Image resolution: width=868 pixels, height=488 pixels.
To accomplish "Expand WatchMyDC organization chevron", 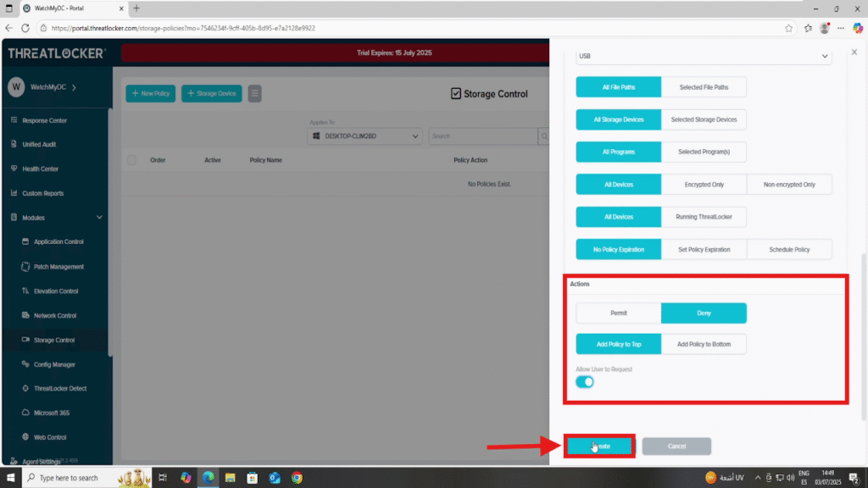I will [75, 87].
